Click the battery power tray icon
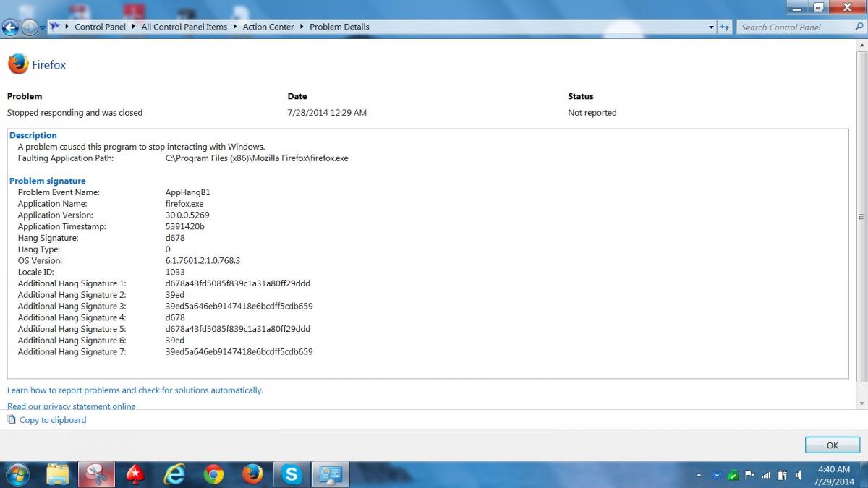The height and width of the screenshot is (488, 868). (x=782, y=475)
